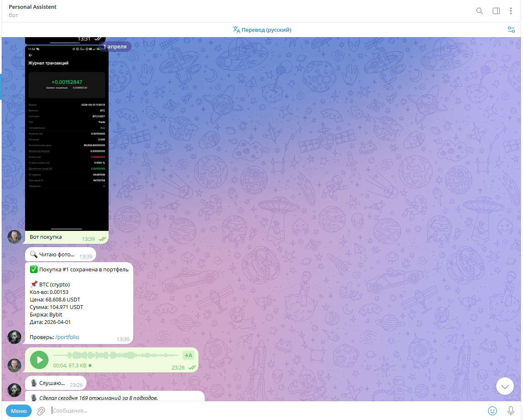Open the three-dot chat menu

point(511,11)
